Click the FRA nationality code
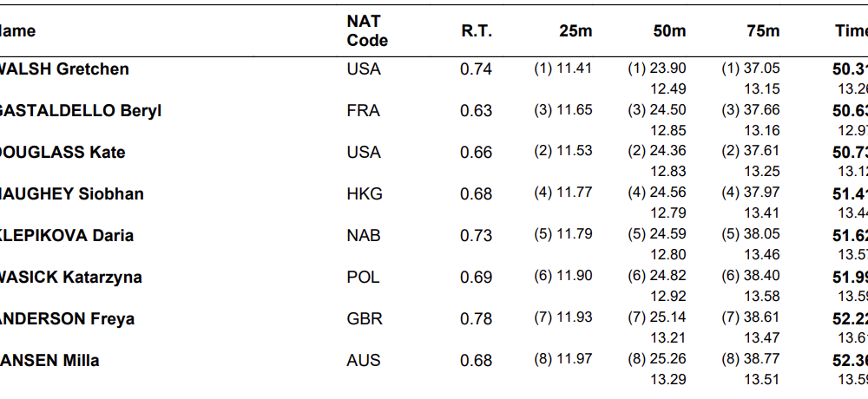Viewport: 868px width, 399px height. pos(363,111)
